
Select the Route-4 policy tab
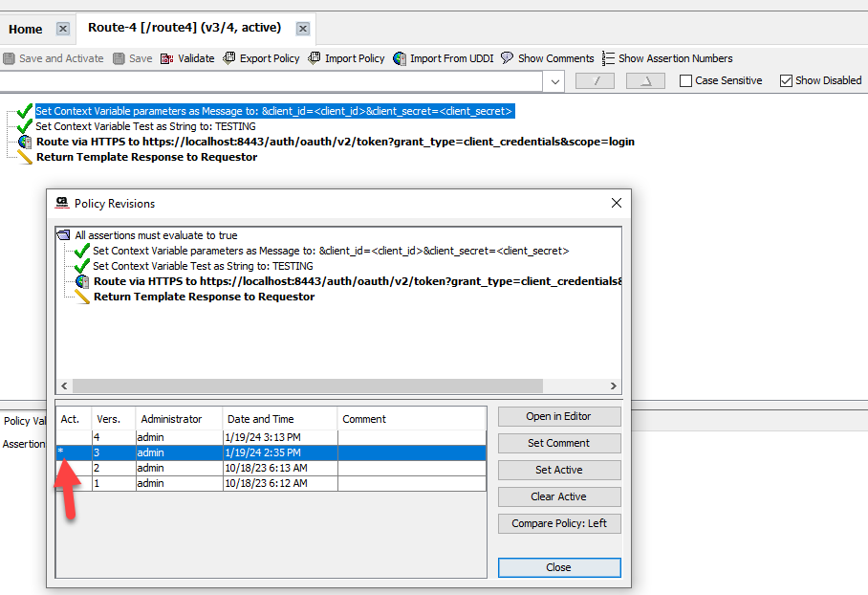pos(184,28)
